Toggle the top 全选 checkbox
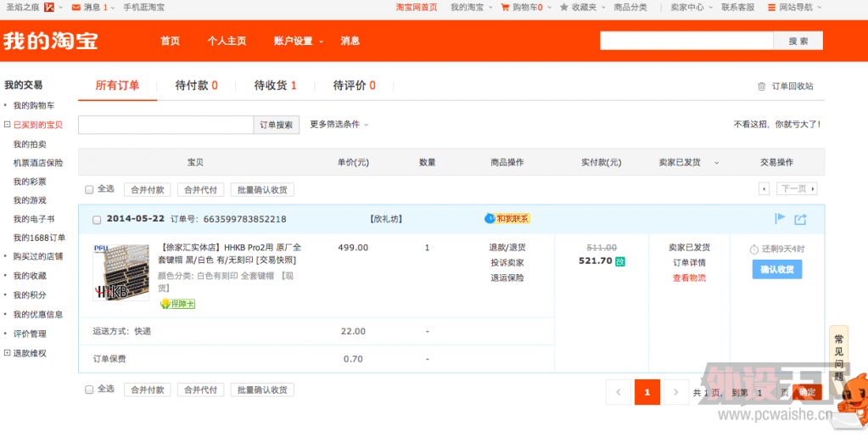Viewport: 868px width, 443px height. pyautogui.click(x=89, y=190)
